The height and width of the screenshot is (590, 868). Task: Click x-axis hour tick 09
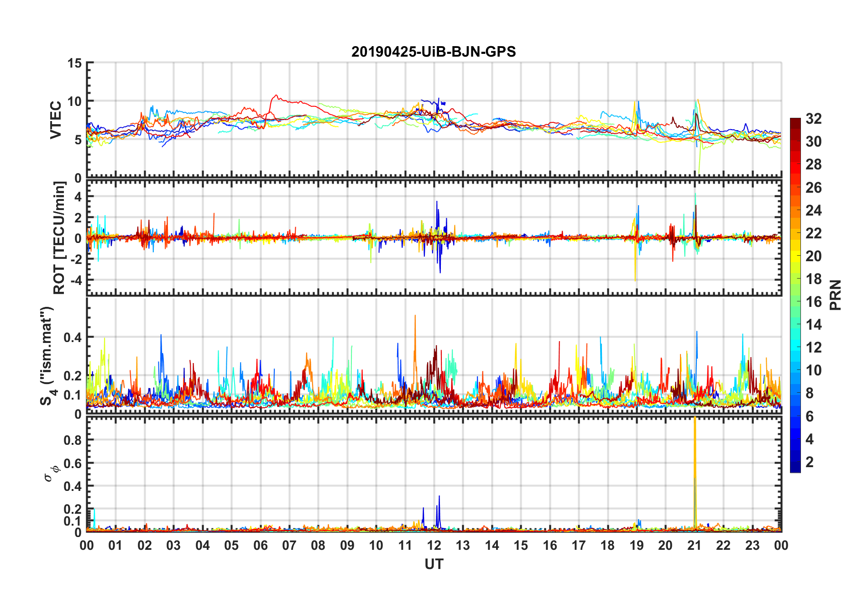click(x=347, y=545)
